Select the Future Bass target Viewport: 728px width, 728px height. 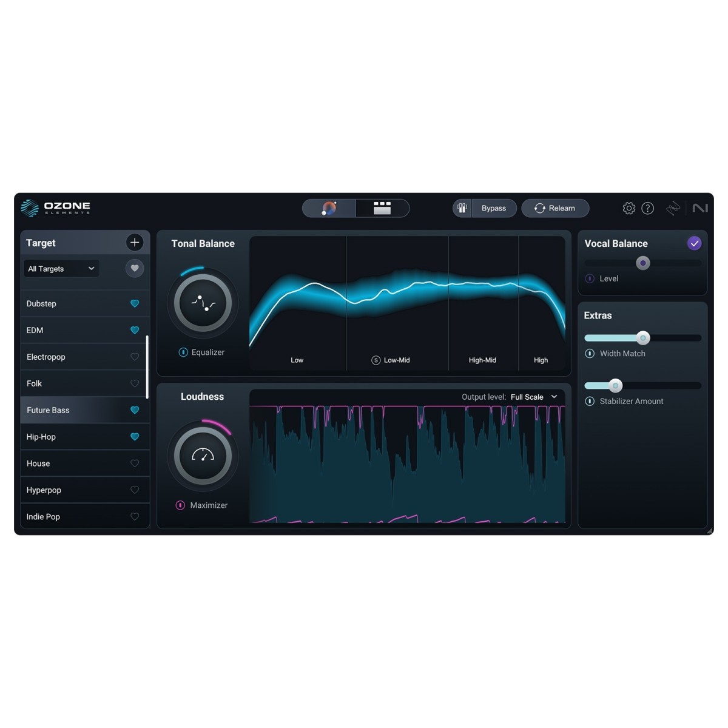73,410
